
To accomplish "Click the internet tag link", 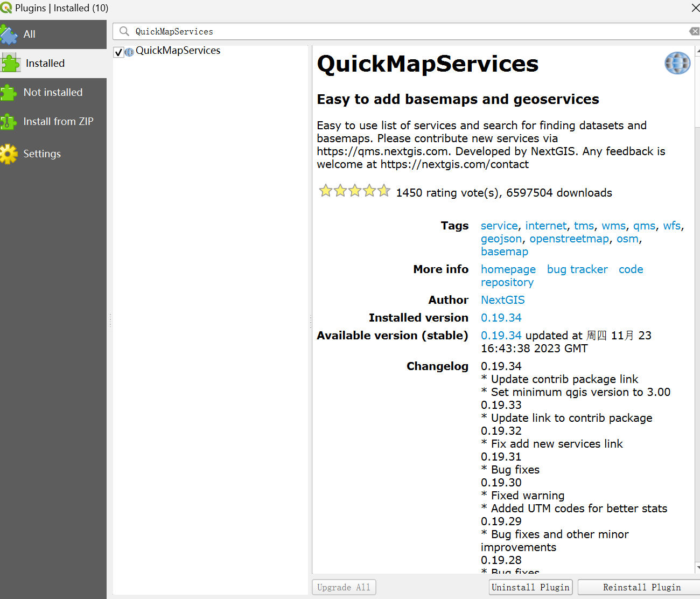I will click(x=546, y=226).
